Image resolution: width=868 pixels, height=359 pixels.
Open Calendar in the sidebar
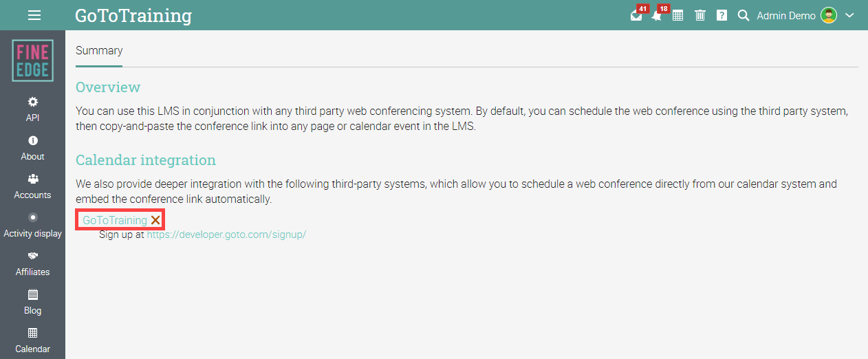[32, 340]
